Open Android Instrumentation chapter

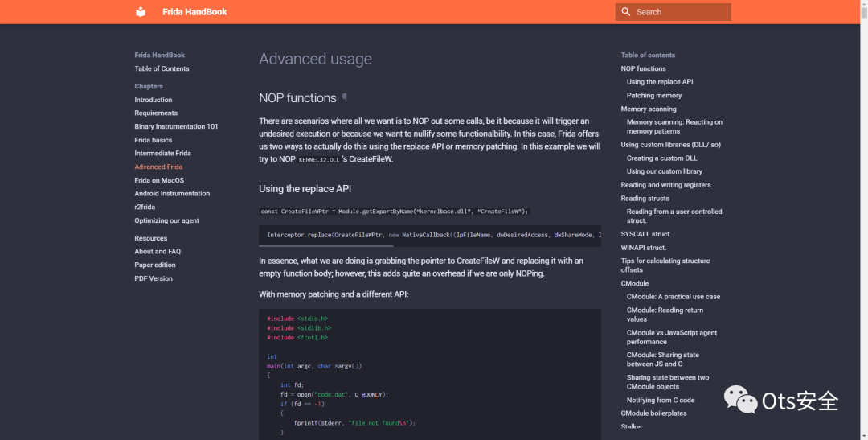click(172, 194)
